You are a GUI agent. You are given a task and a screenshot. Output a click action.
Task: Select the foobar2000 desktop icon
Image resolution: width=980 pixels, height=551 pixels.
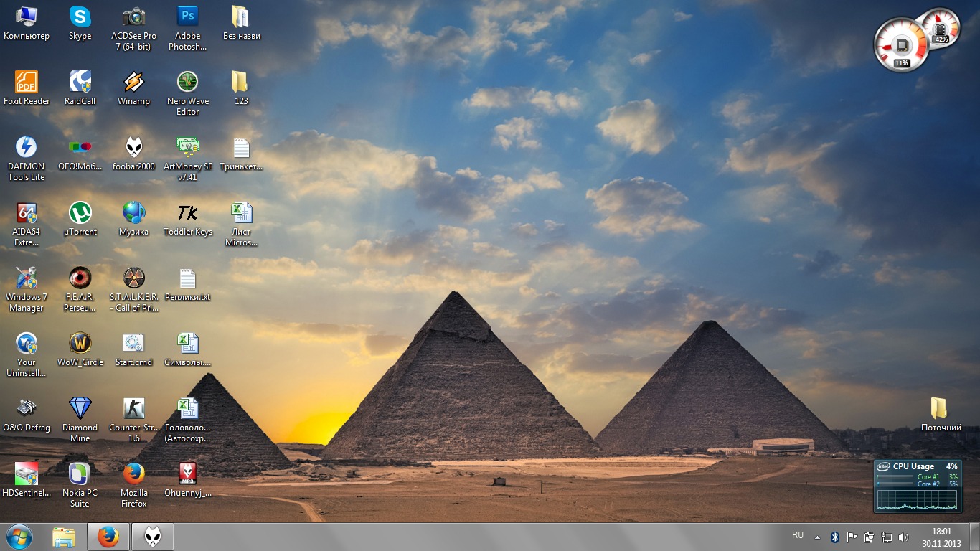click(133, 148)
